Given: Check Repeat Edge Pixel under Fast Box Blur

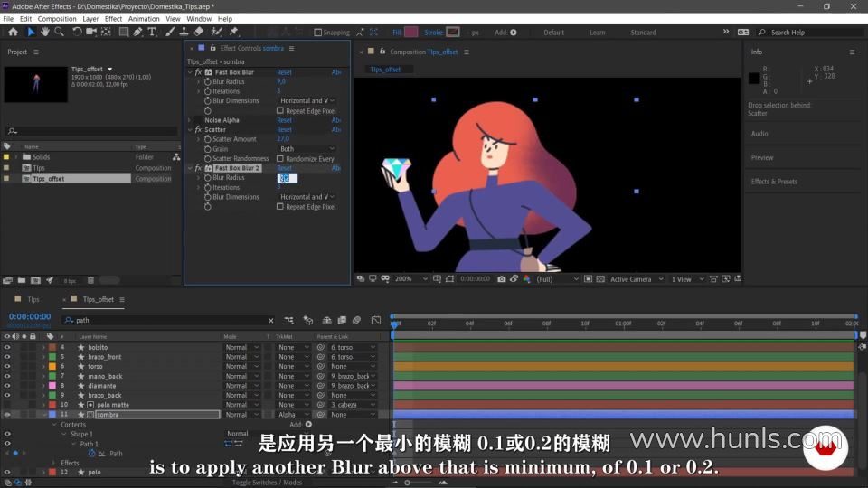Looking at the screenshot, I should coord(280,110).
